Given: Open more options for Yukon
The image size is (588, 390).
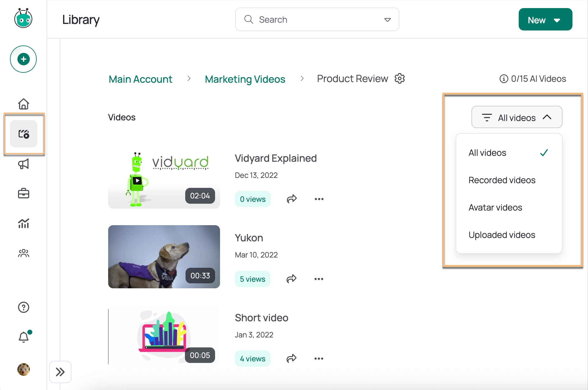Looking at the screenshot, I should (x=319, y=279).
